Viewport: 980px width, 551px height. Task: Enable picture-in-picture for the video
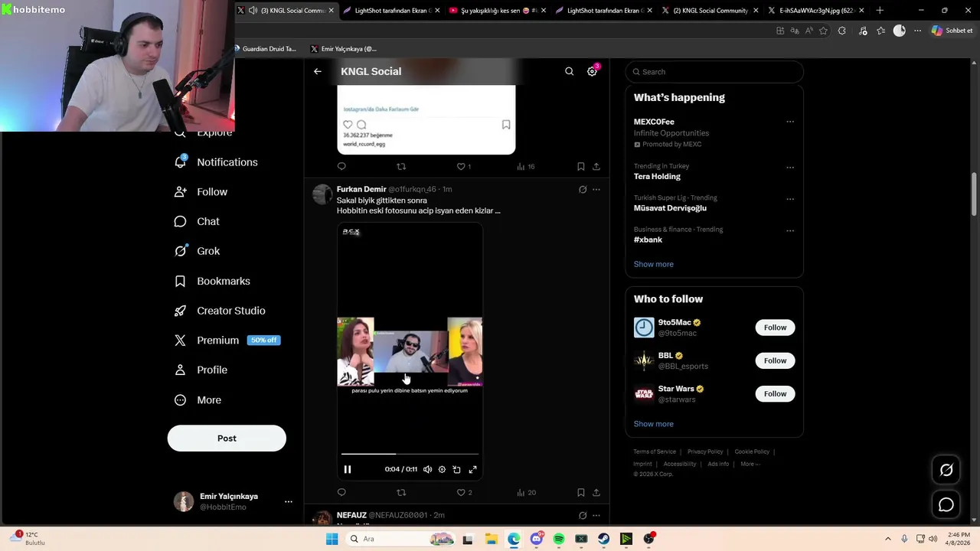click(456, 469)
